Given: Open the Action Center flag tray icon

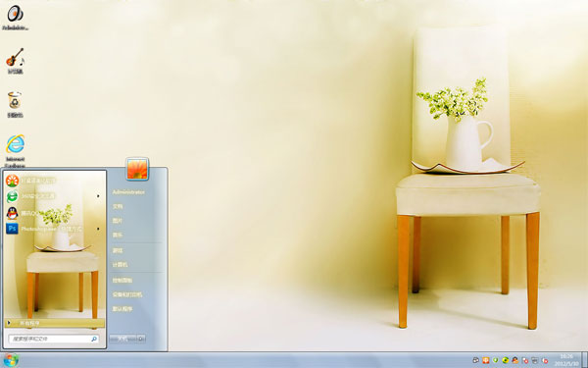Looking at the screenshot, I should (x=525, y=360).
